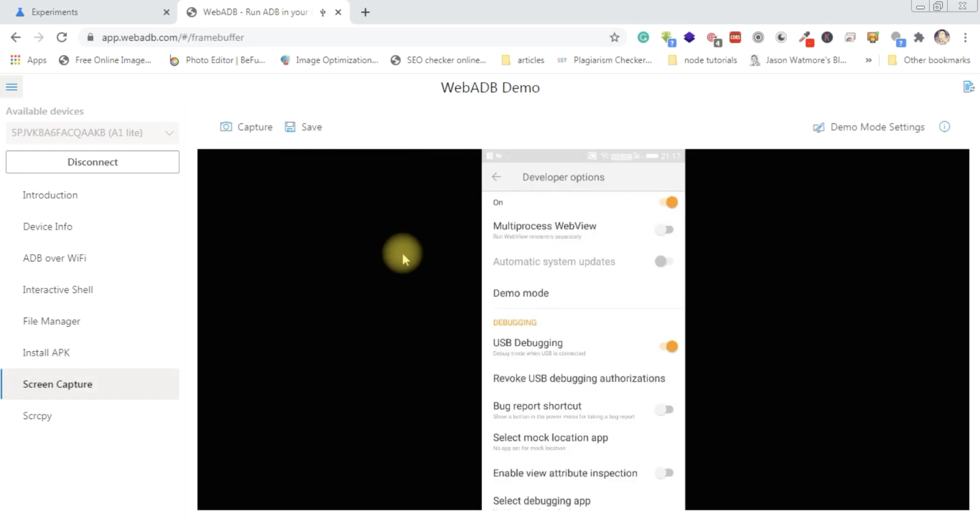Close the WebADB tab

coord(338,12)
